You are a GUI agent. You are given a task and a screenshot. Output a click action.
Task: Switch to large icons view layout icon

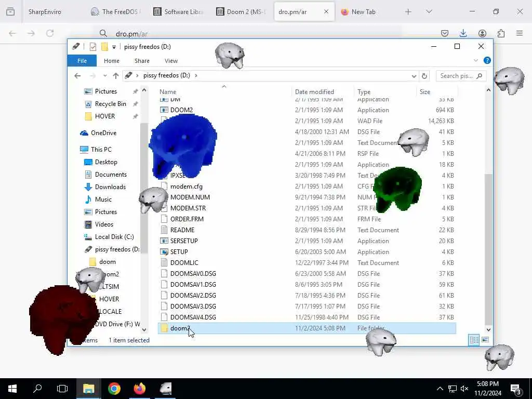click(485, 340)
